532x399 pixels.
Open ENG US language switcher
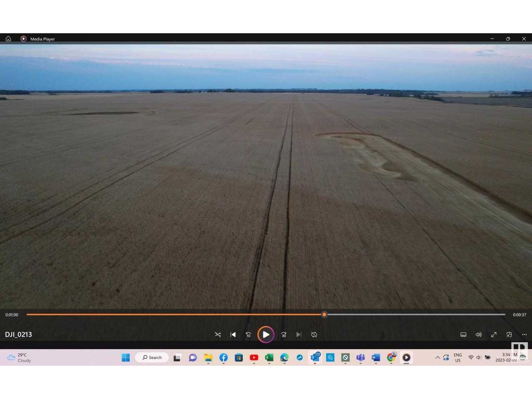[x=458, y=357]
